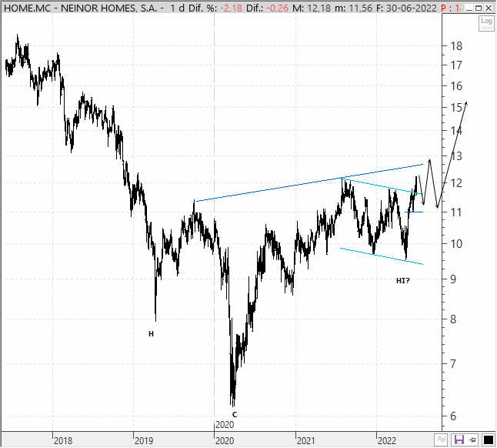Maximize the NEINOR HOMES chart window
Image resolution: width=497 pixels, height=448 pixels.
(x=479, y=8)
